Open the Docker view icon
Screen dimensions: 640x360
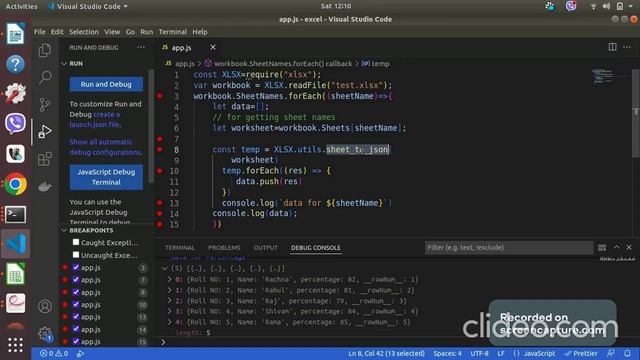coord(44,186)
